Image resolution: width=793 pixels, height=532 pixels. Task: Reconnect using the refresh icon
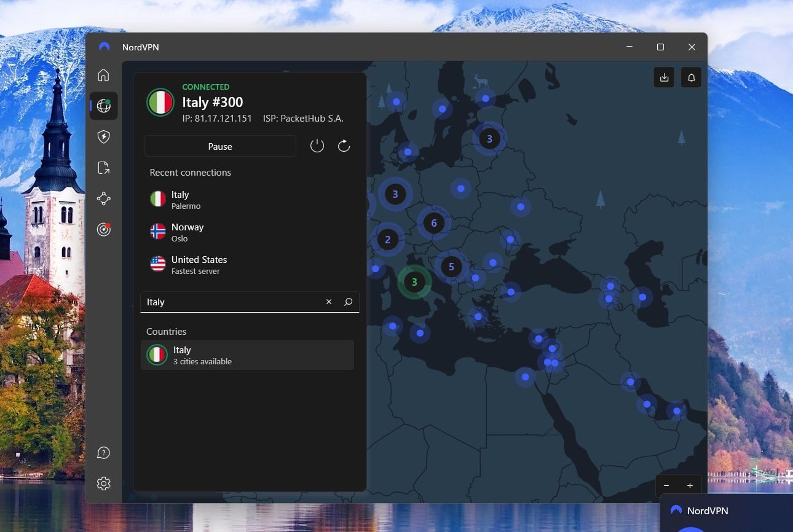344,146
